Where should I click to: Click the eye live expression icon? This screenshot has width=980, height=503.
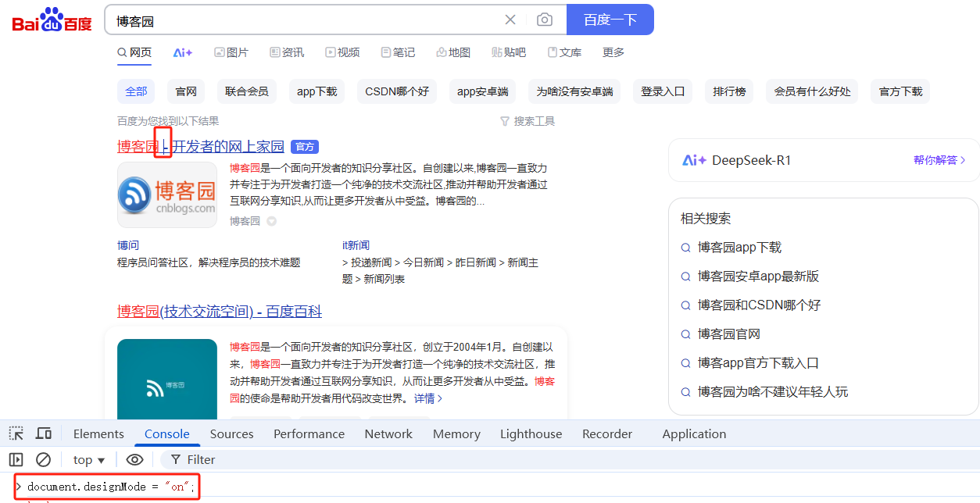pyautogui.click(x=134, y=459)
